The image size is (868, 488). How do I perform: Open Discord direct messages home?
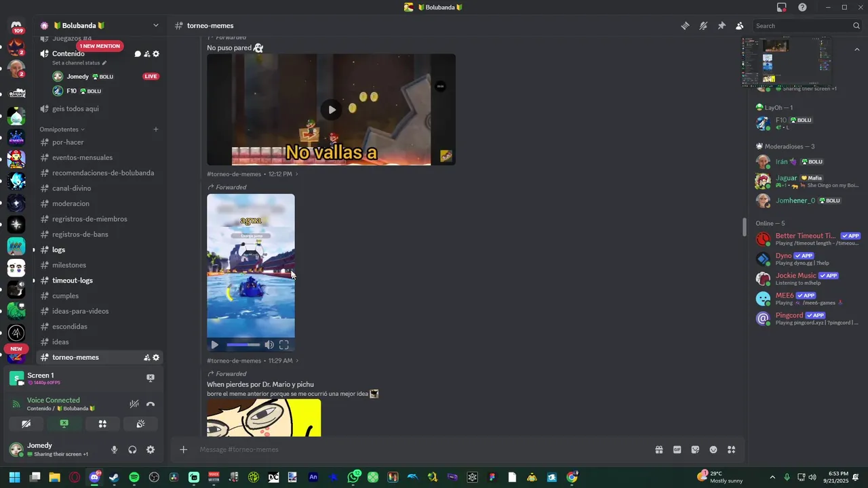(x=16, y=26)
